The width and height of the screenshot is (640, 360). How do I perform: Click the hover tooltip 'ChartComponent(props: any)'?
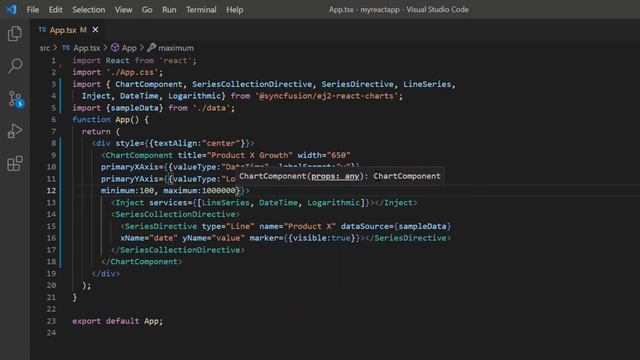click(340, 176)
